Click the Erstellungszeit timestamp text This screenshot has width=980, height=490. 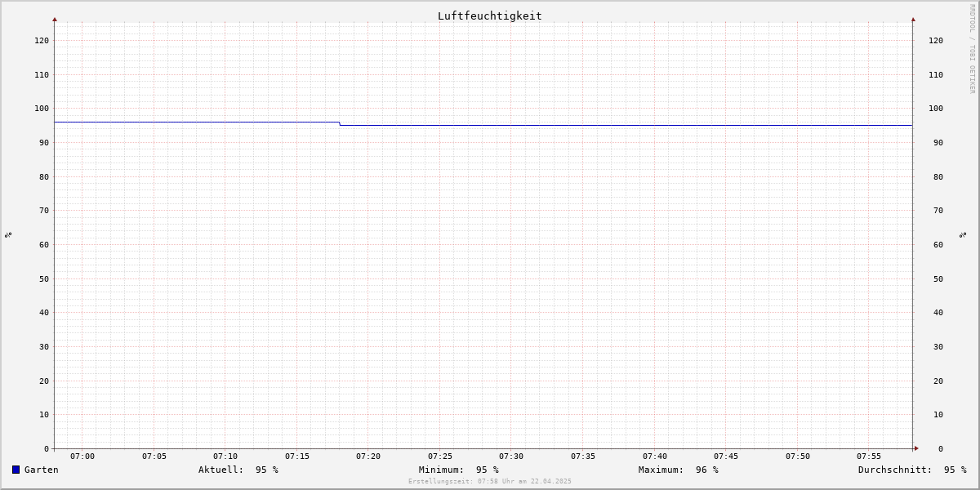pyautogui.click(x=490, y=482)
